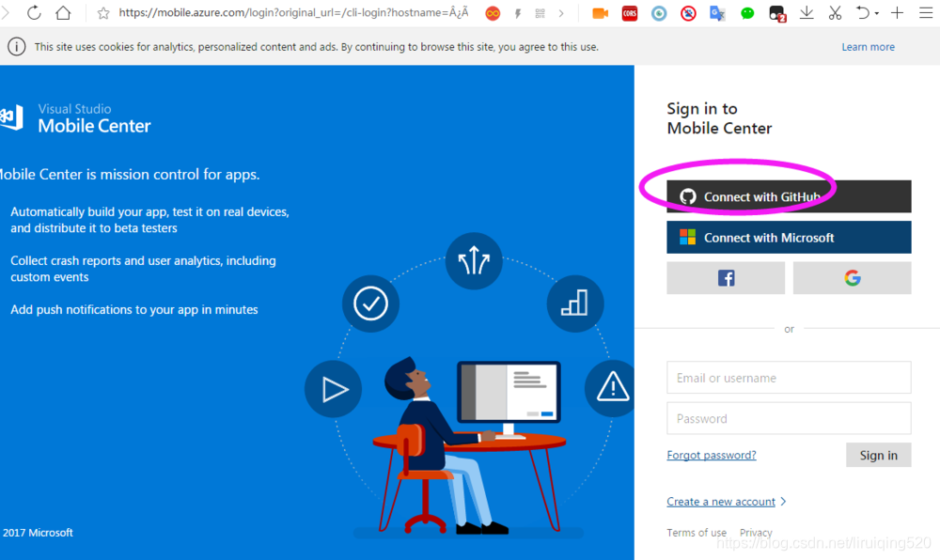Image resolution: width=940 pixels, height=560 pixels.
Task: Open the red infinity extension icon
Action: 493,13
